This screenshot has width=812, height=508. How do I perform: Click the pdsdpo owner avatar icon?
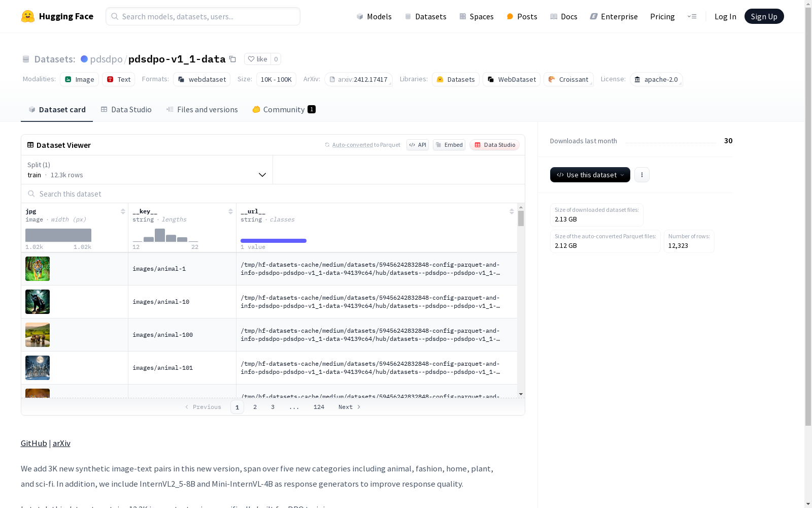tap(84, 59)
